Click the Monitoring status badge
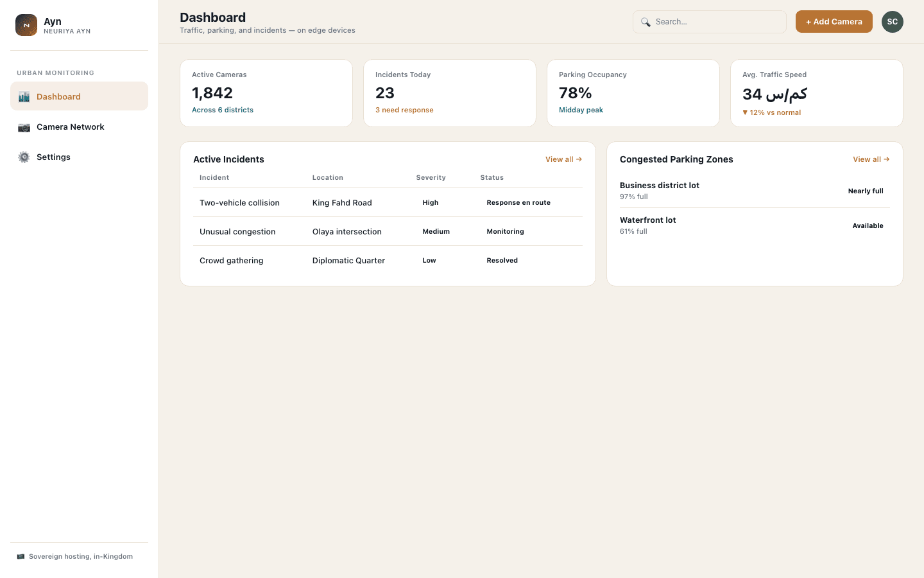This screenshot has width=924, height=578. 506,232
